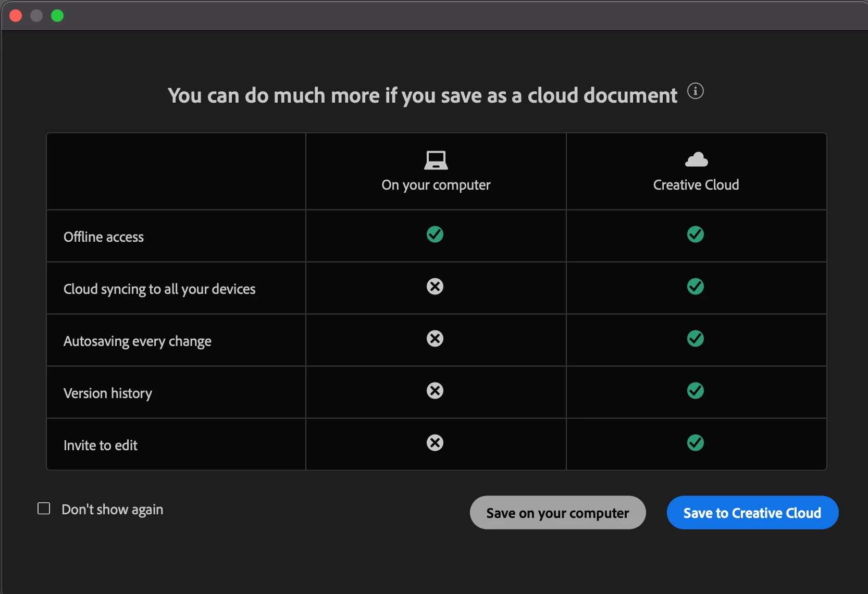Click the On your computer column header text
868x594 pixels.
(436, 185)
